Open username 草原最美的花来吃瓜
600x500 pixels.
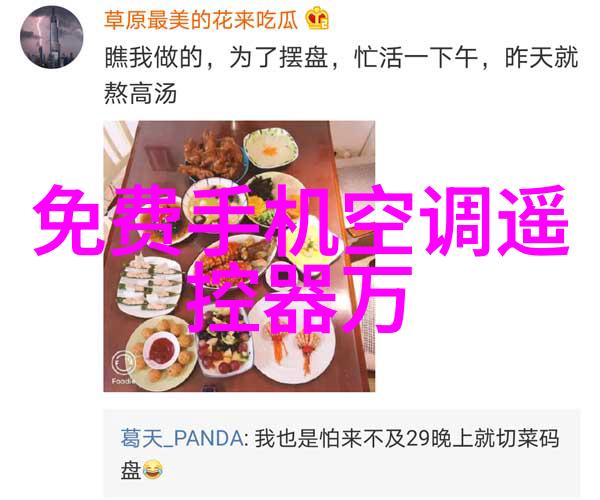pos(201,20)
